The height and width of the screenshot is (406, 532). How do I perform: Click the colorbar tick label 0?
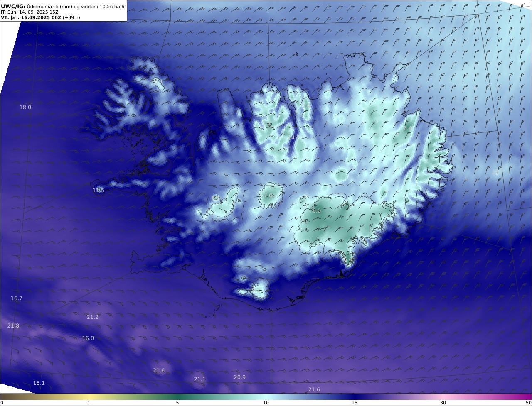(x=2, y=403)
